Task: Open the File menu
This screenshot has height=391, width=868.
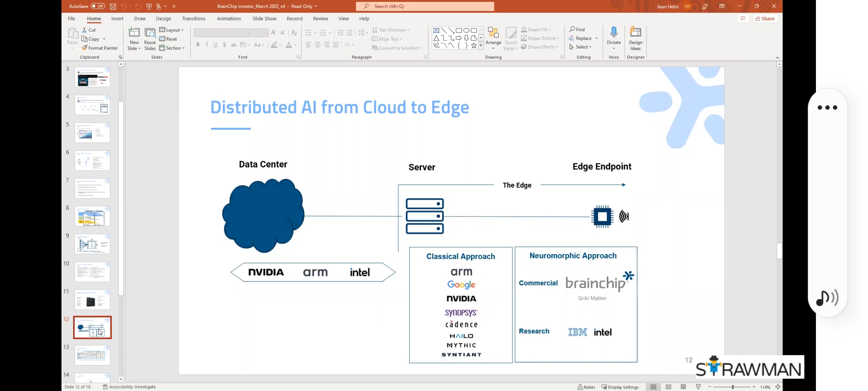Action: 71,18
